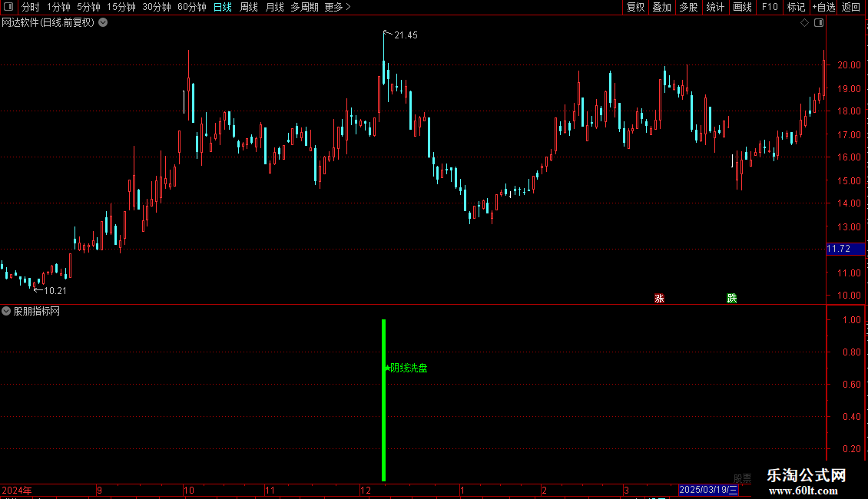The image size is (868, 499).
Task: Select the 30分钟 period
Action: pos(157,7)
